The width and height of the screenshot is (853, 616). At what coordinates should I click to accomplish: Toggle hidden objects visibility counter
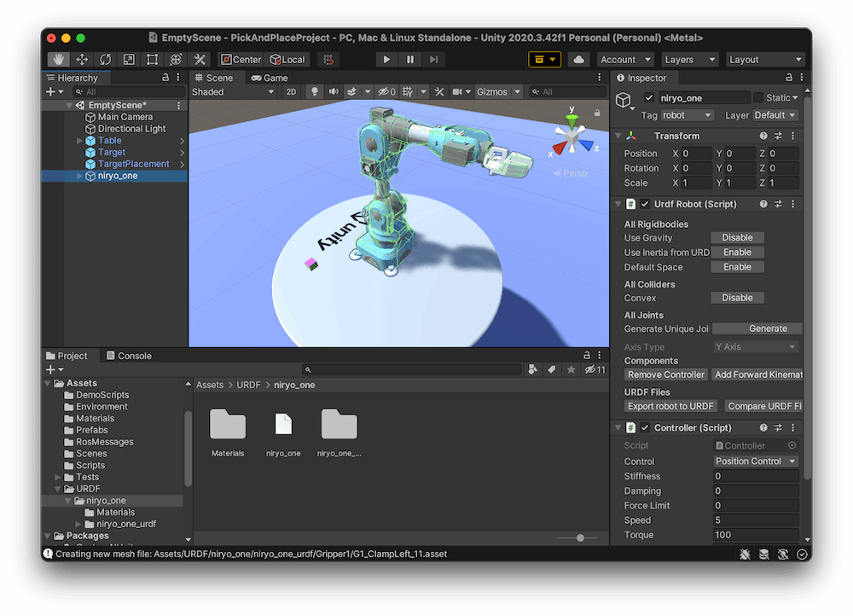tap(387, 92)
